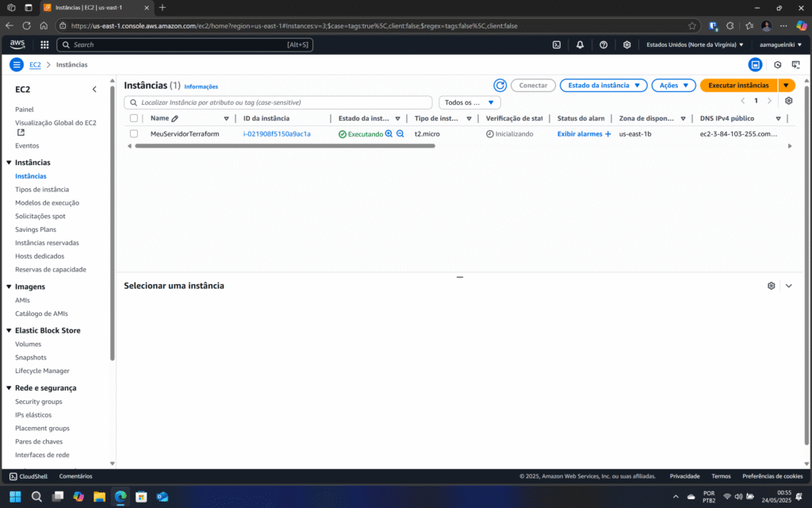Go to AMIs in sidebar
Image resolution: width=812 pixels, height=508 pixels.
(22, 300)
